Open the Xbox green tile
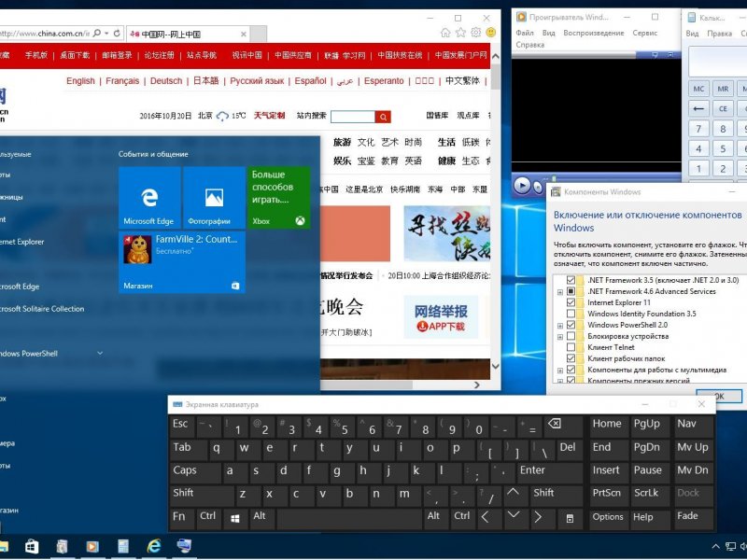This screenshot has width=747, height=560. [x=278, y=198]
